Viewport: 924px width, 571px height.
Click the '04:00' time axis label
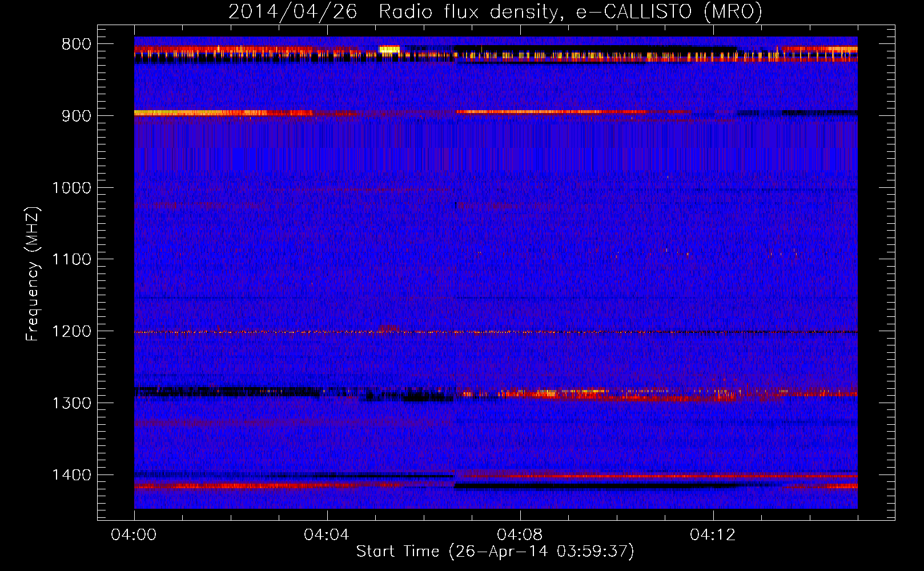click(134, 535)
